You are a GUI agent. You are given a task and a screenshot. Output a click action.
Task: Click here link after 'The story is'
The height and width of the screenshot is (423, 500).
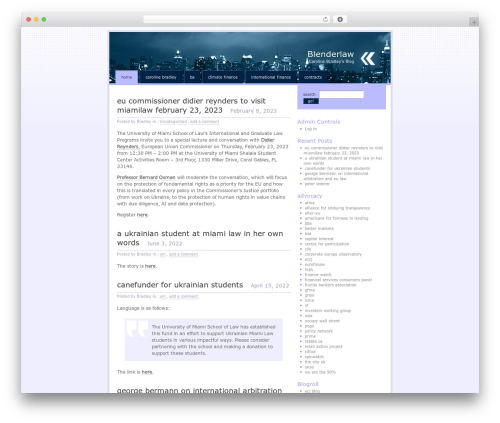coord(150,266)
